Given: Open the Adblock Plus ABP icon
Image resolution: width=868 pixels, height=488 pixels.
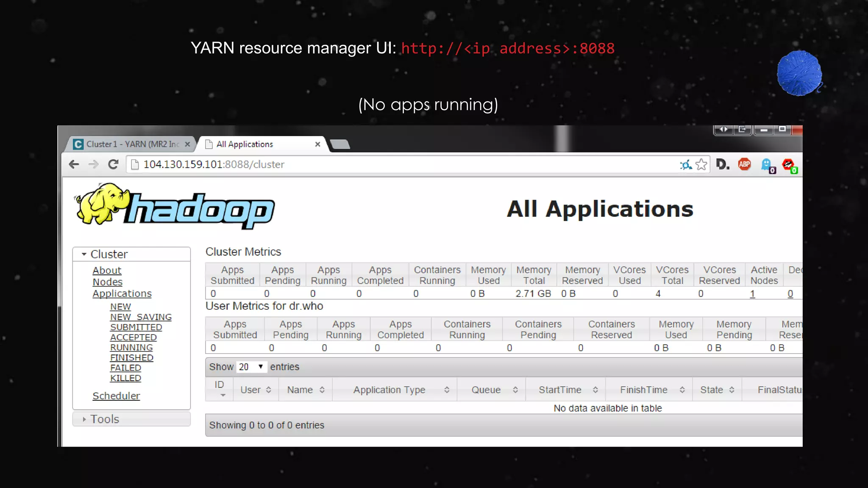Looking at the screenshot, I should click(744, 164).
